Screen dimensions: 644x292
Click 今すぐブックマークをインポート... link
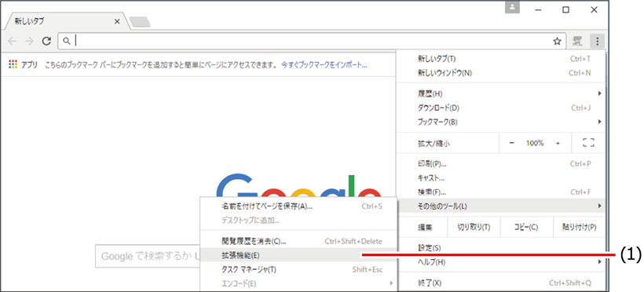pyautogui.click(x=324, y=64)
